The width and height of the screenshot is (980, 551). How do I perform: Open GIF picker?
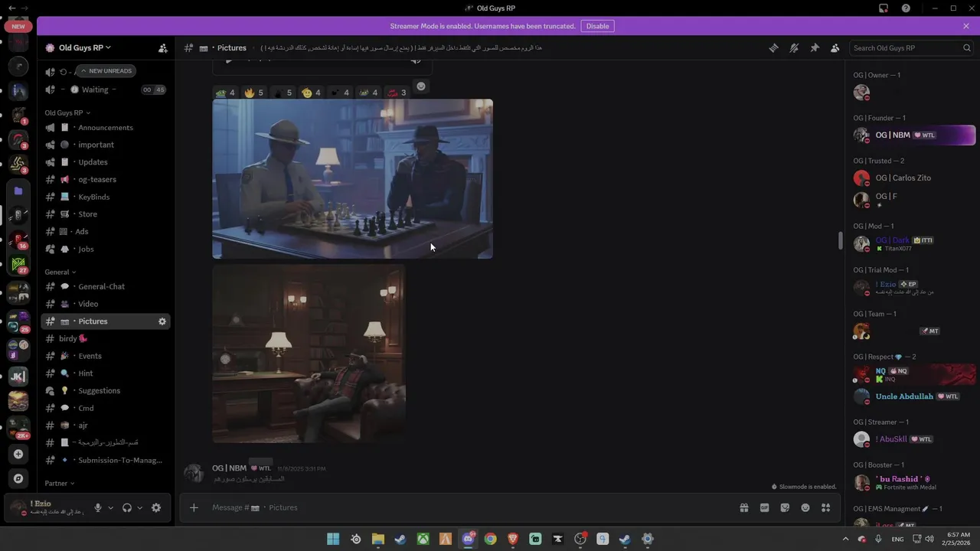pos(764,507)
